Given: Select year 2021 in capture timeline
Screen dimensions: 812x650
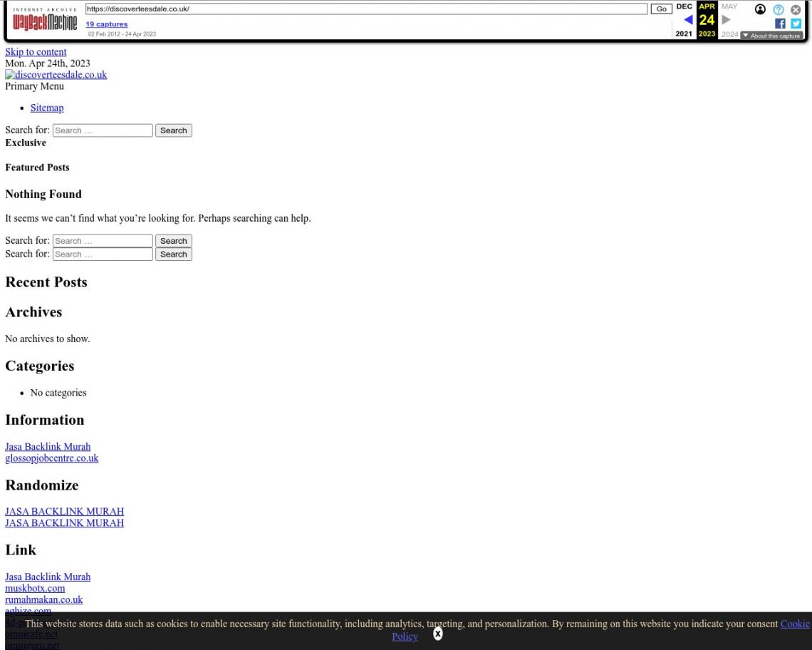Looking at the screenshot, I should tap(684, 34).
